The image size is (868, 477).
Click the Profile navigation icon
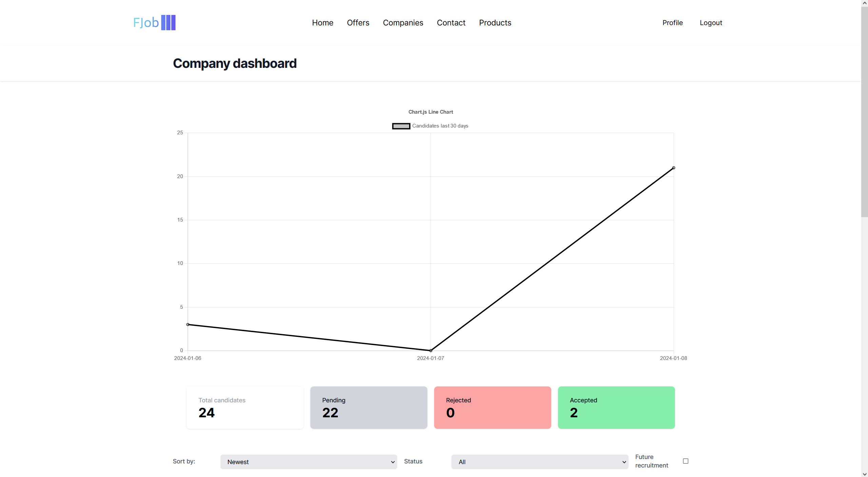click(672, 22)
